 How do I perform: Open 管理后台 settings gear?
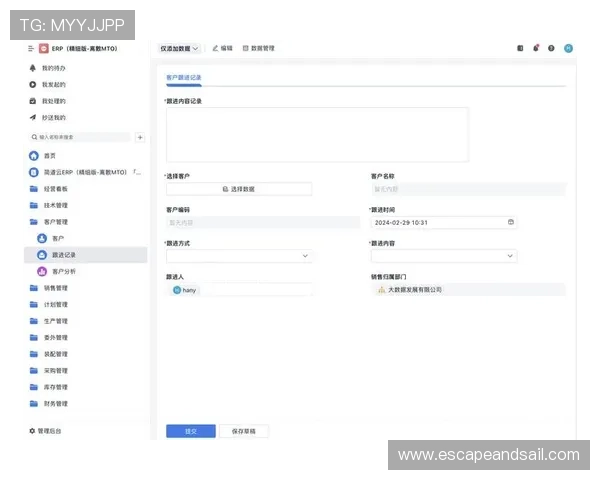45,431
